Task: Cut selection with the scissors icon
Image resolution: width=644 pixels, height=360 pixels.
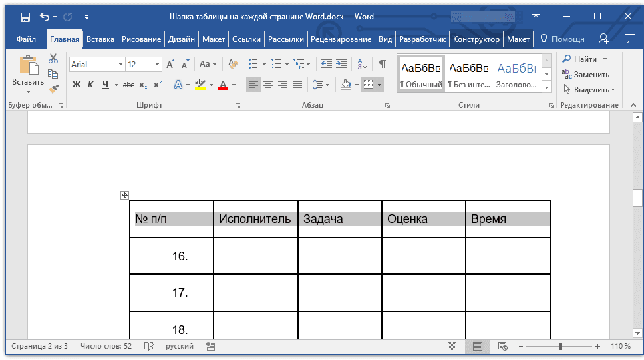Action: (53, 59)
